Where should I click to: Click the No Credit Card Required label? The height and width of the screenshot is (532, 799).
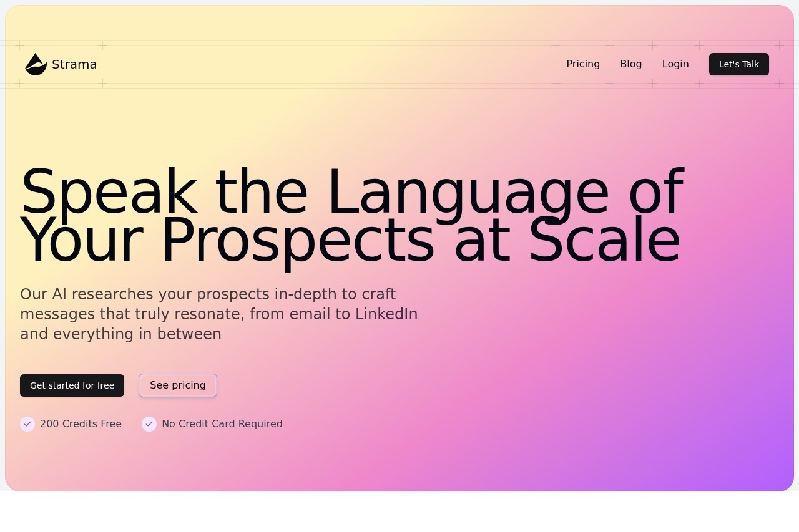(222, 424)
